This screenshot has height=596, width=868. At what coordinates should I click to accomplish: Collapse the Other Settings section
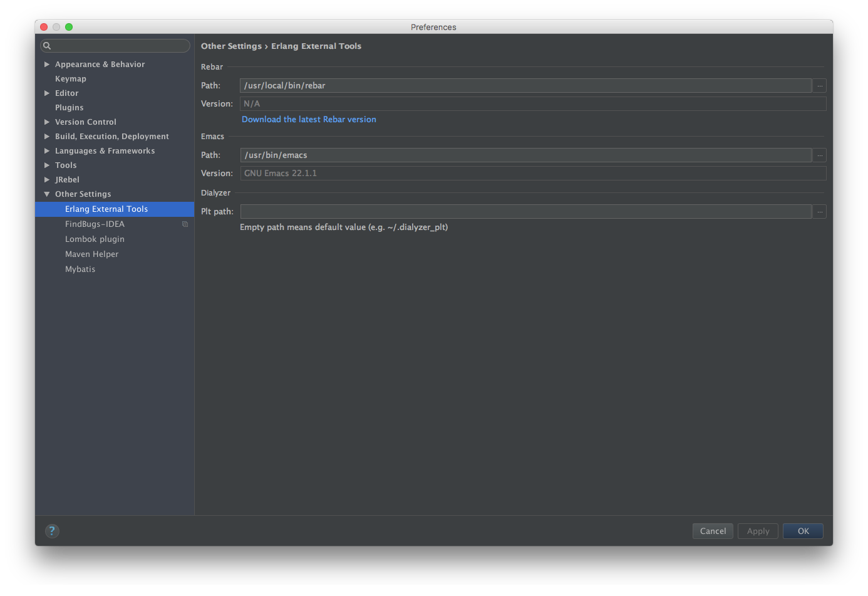[47, 194]
